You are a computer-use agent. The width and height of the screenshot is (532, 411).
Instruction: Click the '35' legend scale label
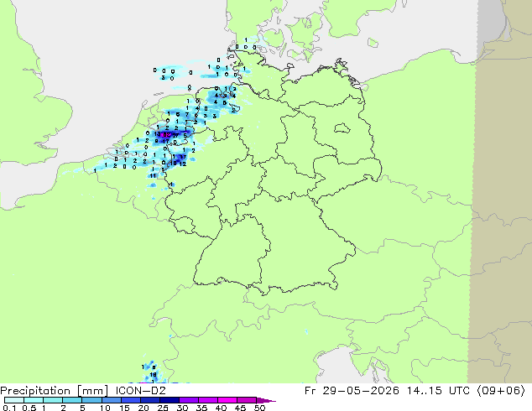201,408
